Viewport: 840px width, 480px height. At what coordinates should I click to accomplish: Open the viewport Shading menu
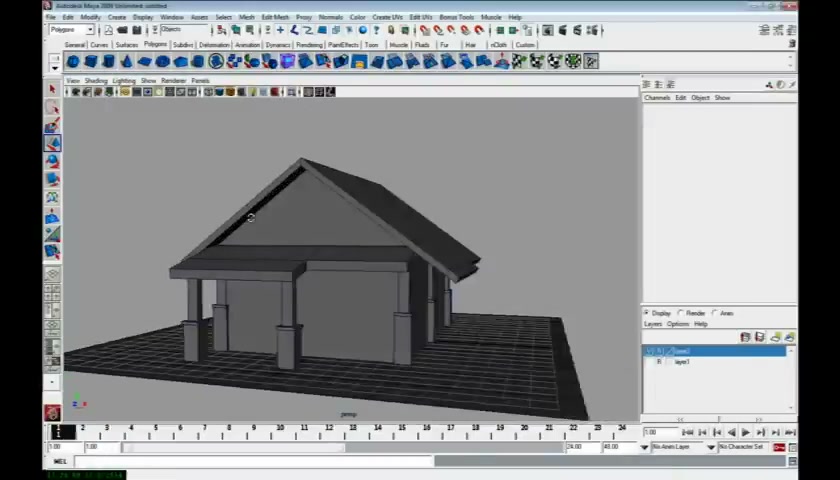(x=96, y=80)
